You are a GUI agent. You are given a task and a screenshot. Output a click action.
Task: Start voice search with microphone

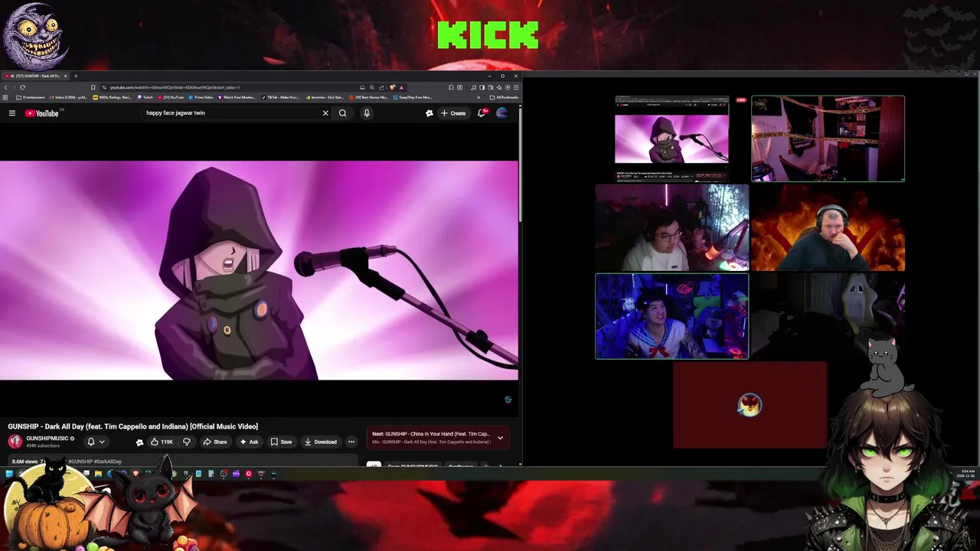[x=367, y=113]
